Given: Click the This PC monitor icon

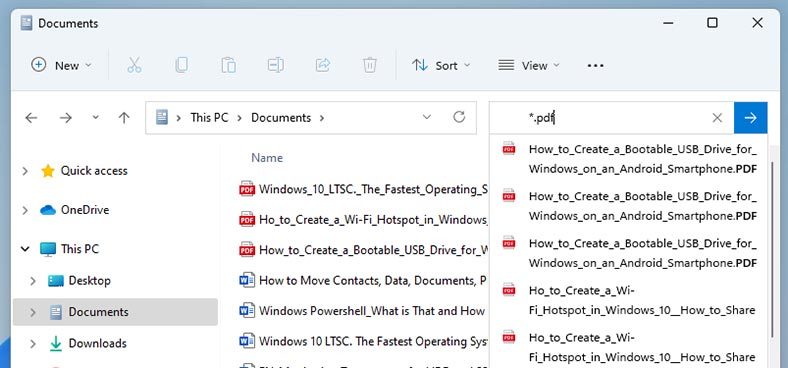Looking at the screenshot, I should 48,249.
